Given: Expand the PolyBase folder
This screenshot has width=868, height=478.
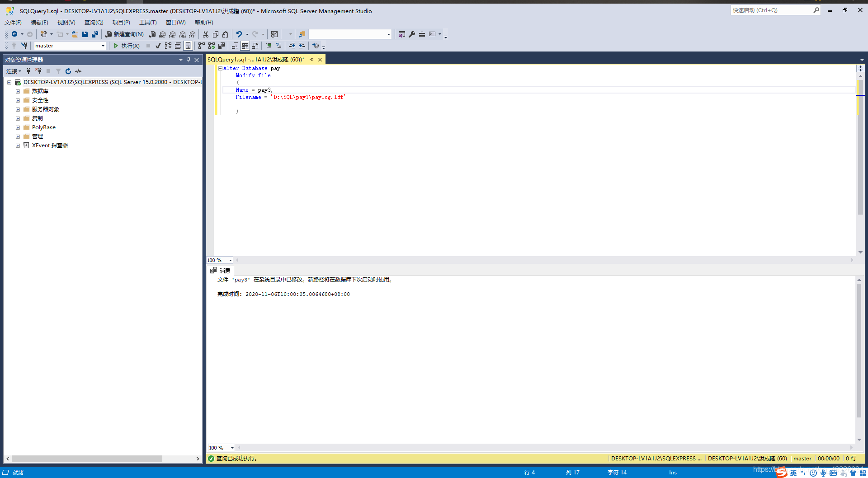Looking at the screenshot, I should [x=18, y=127].
